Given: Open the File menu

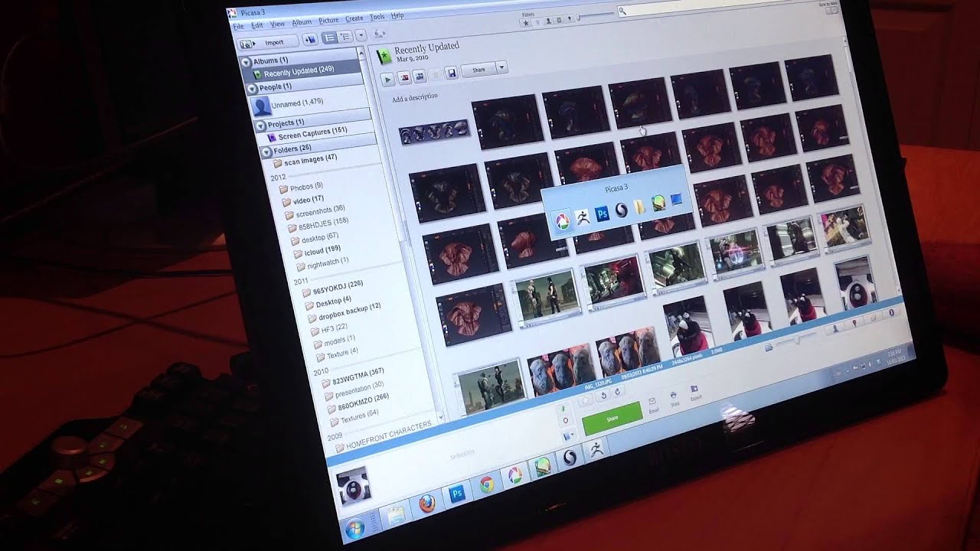Looking at the screenshot, I should (x=239, y=27).
